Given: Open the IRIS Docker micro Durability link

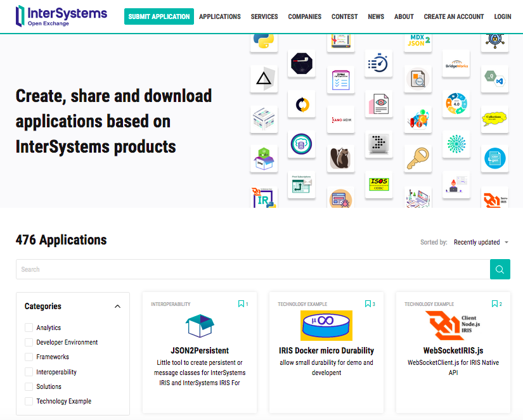Looking at the screenshot, I should pos(326,350).
